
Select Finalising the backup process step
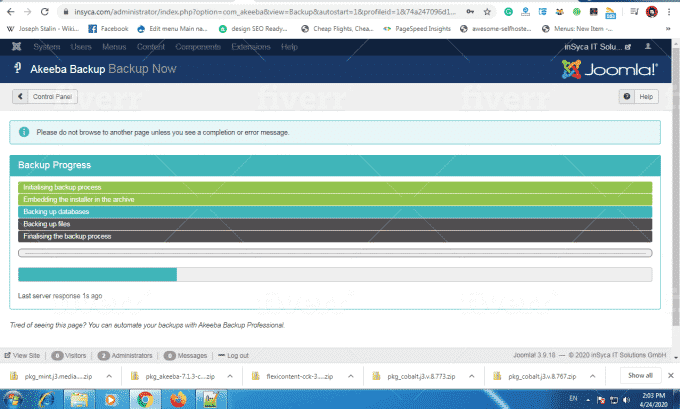pos(335,236)
